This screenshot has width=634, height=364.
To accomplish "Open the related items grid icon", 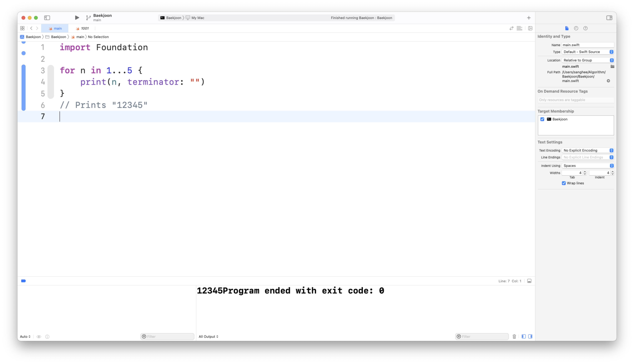I will [x=22, y=28].
